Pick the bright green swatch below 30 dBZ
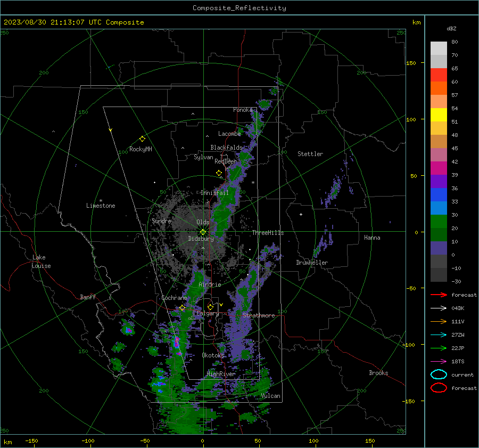479x448 pixels. (x=439, y=221)
